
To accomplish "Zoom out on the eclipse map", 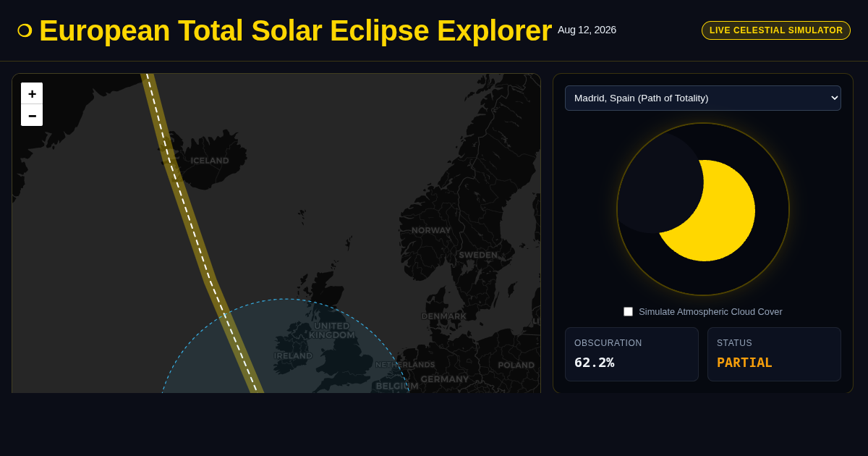I will [x=32, y=115].
